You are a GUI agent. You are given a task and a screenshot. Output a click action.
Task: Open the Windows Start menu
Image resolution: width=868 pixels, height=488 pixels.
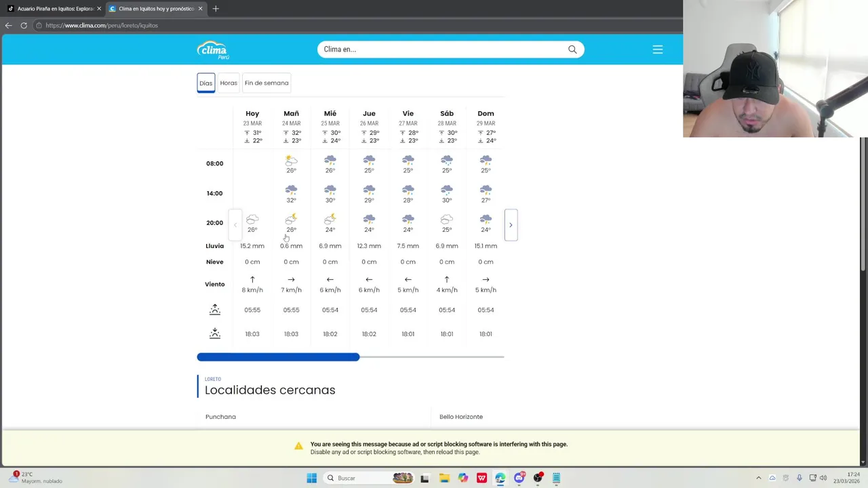coord(312,478)
